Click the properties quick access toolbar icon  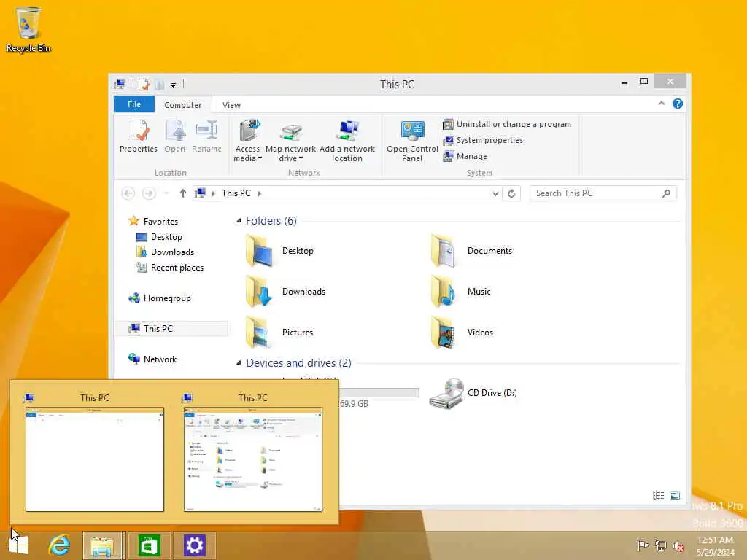click(144, 85)
